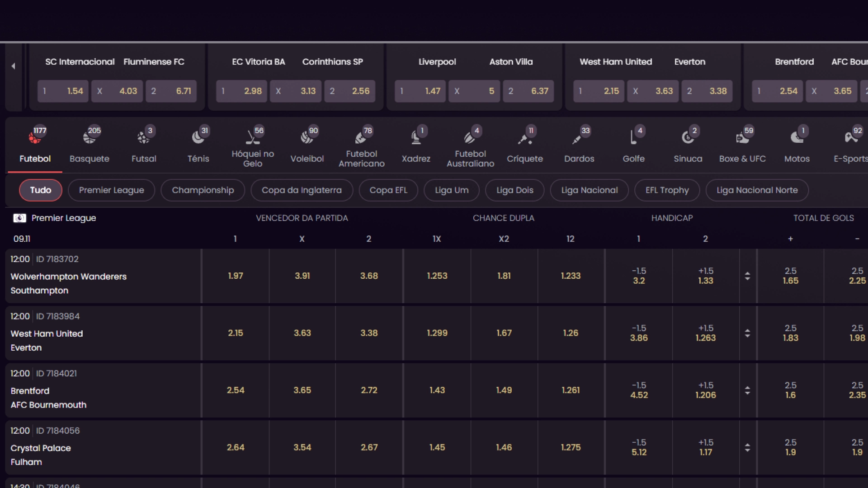
Task: Open the Premier League section header
Action: [x=64, y=218]
